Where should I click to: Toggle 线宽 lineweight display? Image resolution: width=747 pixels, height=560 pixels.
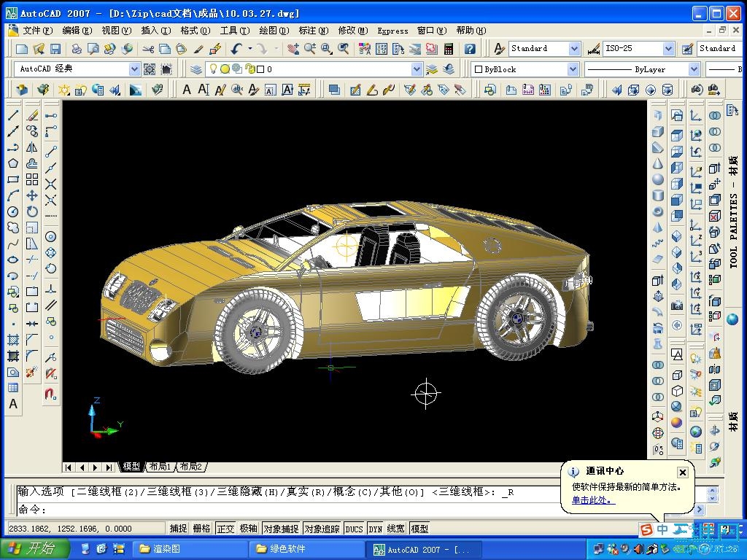click(396, 528)
